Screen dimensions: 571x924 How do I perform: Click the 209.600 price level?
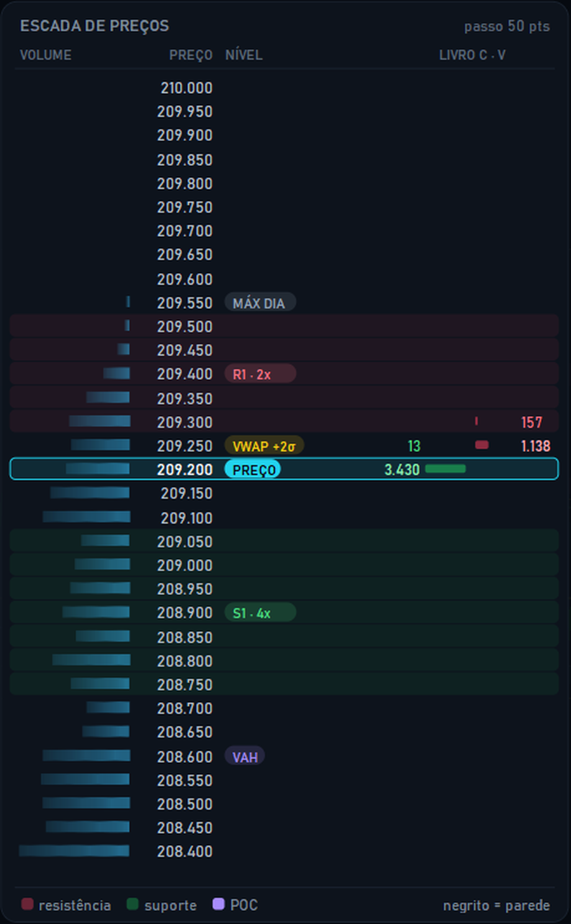185,280
